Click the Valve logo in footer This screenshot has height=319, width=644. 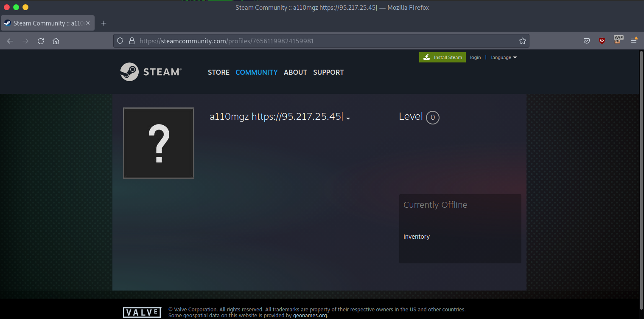(x=142, y=313)
